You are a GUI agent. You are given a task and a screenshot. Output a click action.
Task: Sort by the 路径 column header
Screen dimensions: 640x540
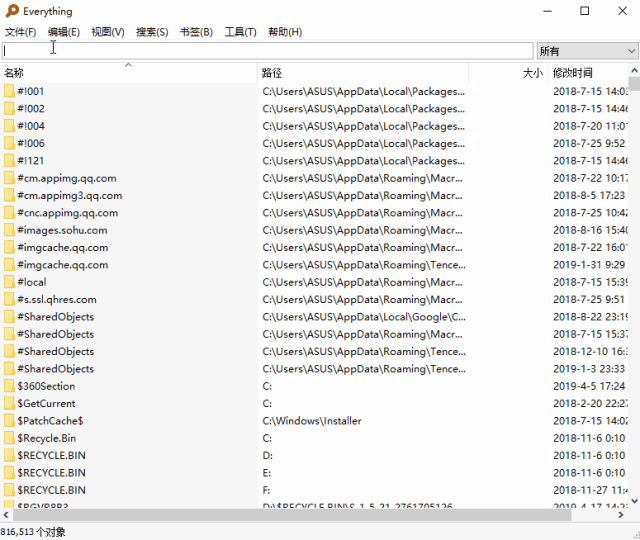click(363, 73)
